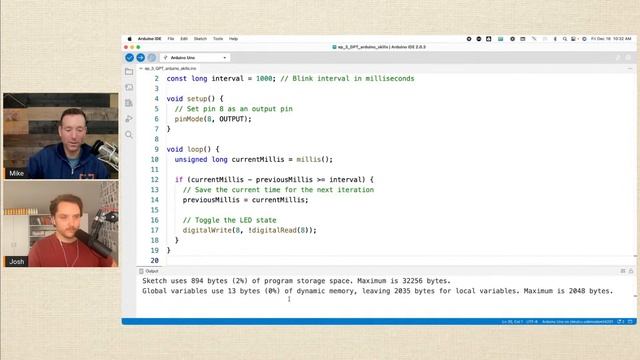Click line number 12 in the gutter

click(x=154, y=180)
